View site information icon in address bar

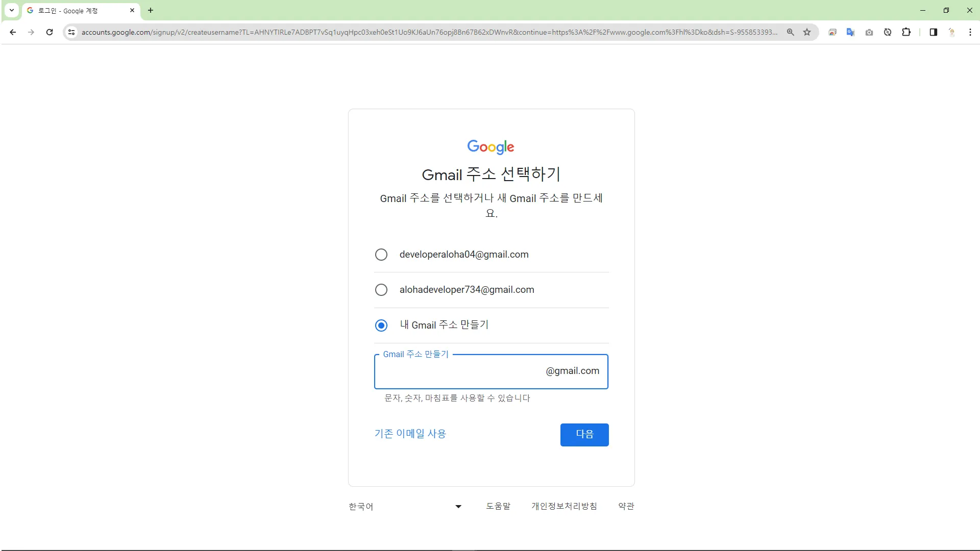pyautogui.click(x=71, y=32)
